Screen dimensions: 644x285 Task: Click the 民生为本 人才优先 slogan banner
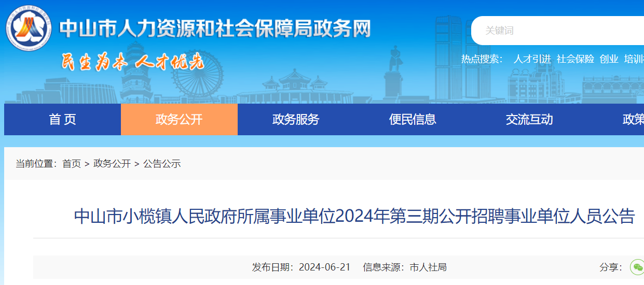click(x=133, y=62)
